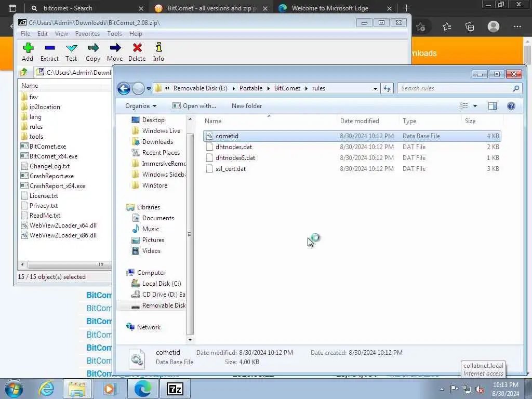Refresh the rules folder in Explorer
Viewport: 532px width, 399px height.
pos(387,88)
